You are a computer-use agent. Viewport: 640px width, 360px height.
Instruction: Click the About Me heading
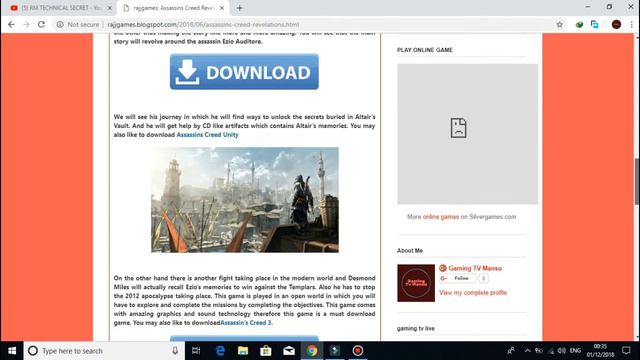click(x=410, y=251)
